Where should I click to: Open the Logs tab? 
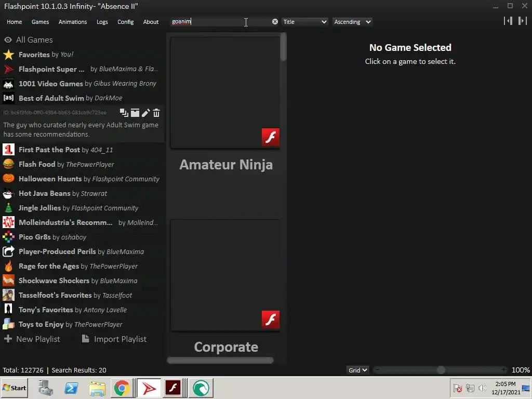click(x=102, y=22)
